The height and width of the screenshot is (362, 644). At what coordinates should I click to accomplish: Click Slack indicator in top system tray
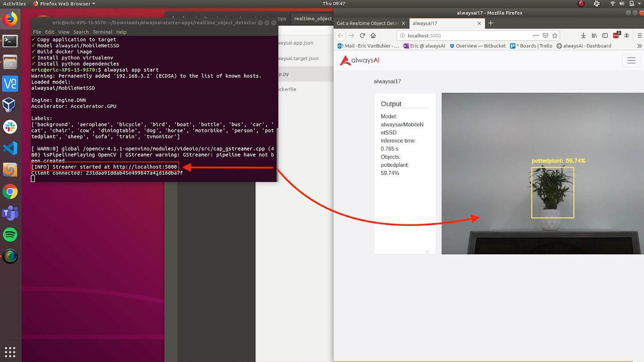[x=597, y=4]
